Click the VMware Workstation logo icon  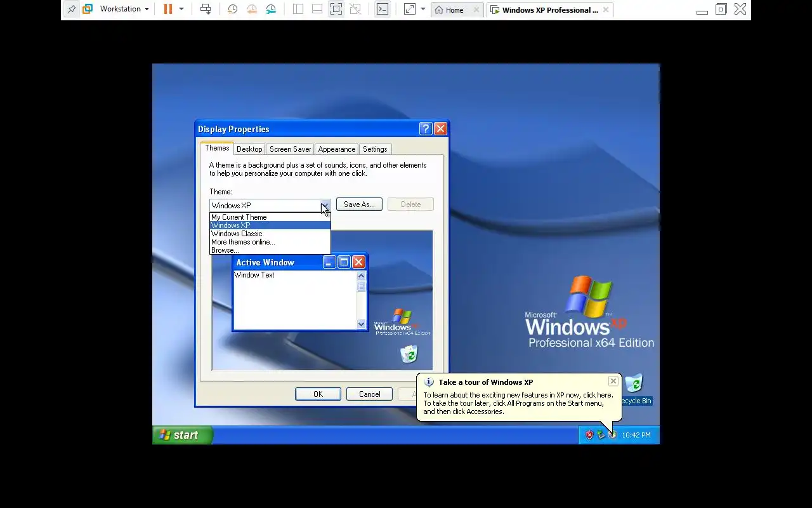point(88,10)
